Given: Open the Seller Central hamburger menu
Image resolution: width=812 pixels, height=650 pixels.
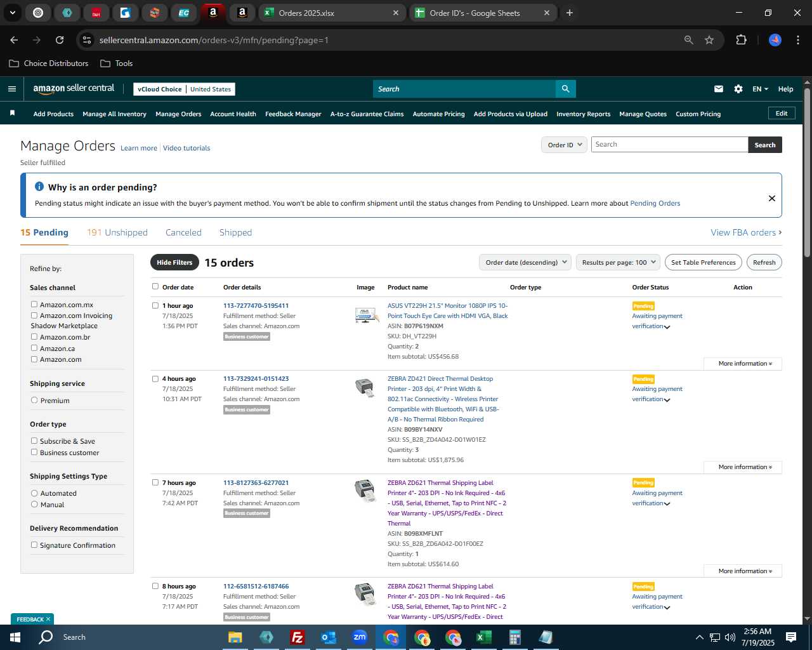Looking at the screenshot, I should coord(12,89).
